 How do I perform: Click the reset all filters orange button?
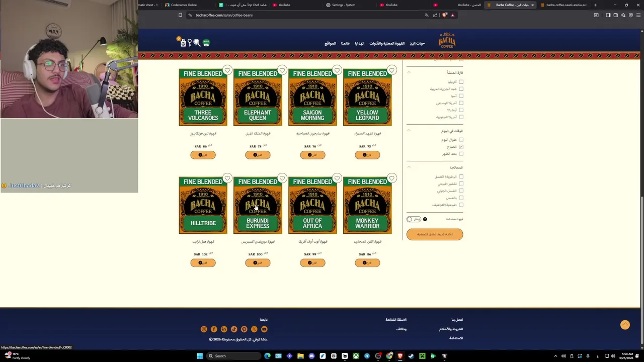435,234
